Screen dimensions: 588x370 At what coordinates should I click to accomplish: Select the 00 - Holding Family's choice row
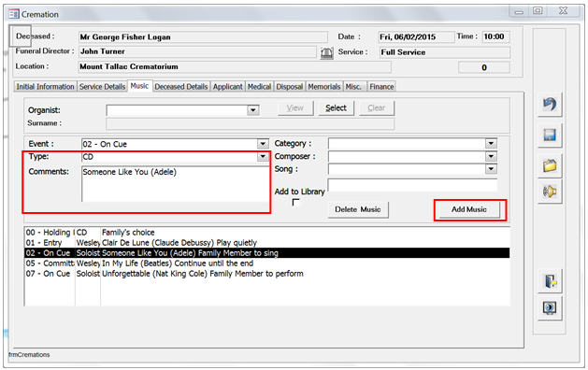(x=267, y=233)
